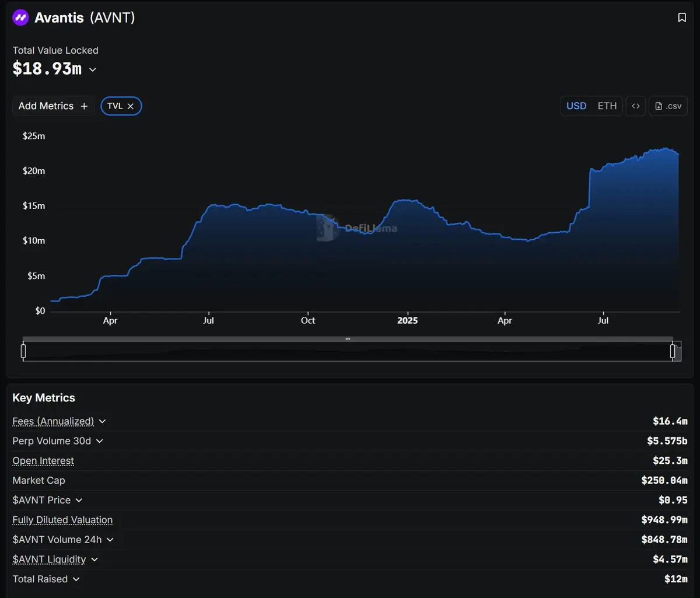Click the $250.04m market cap value
700x598 pixels.
coord(664,481)
